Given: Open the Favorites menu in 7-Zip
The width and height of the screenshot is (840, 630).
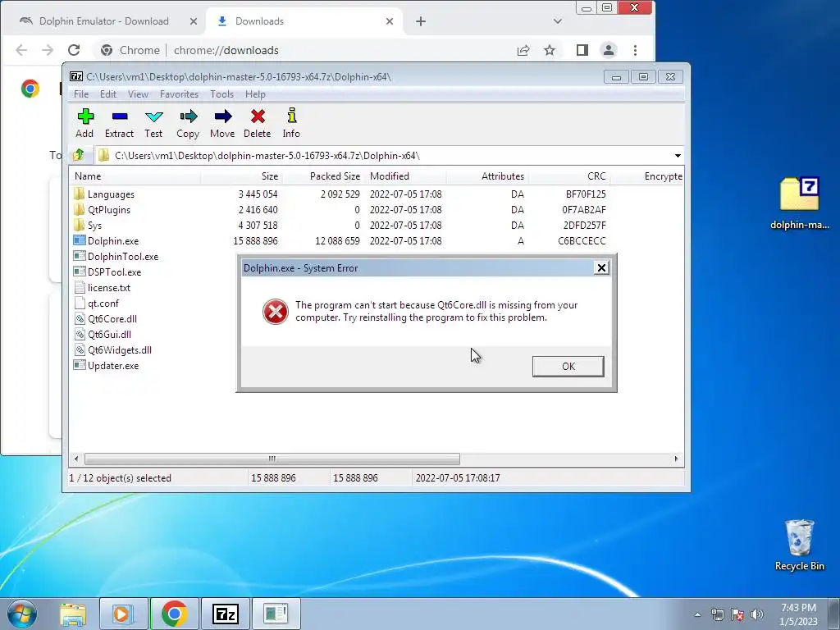Looking at the screenshot, I should point(179,94).
